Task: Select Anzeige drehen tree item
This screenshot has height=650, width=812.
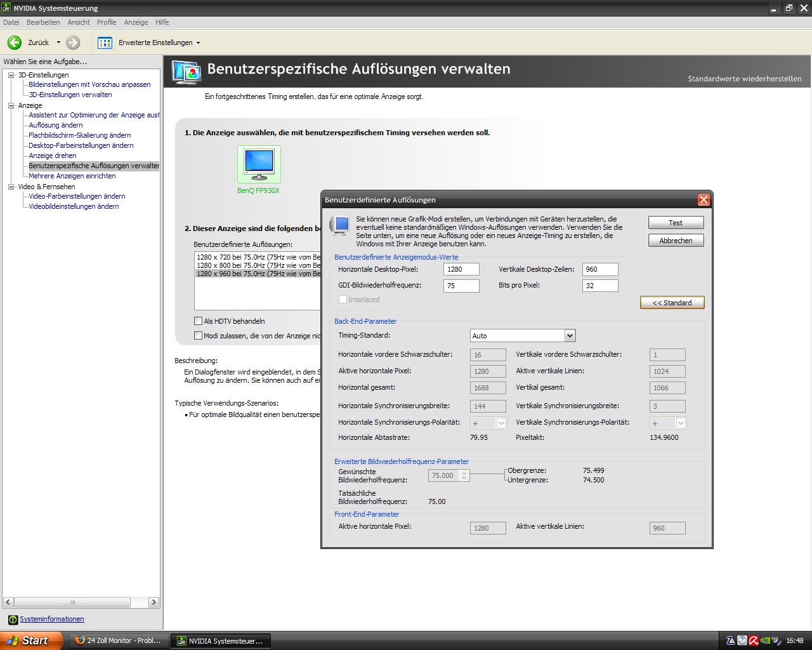Action: [x=53, y=156]
